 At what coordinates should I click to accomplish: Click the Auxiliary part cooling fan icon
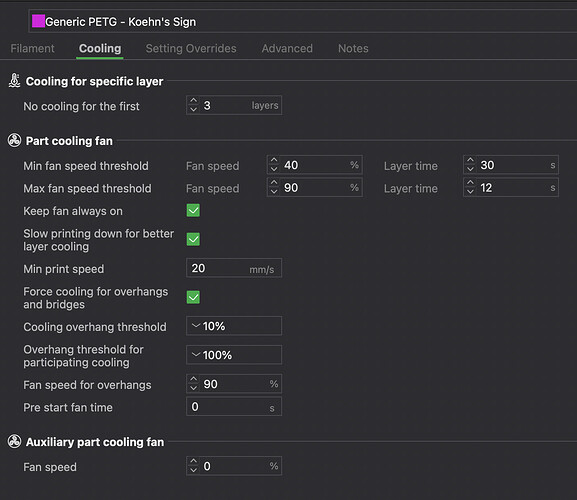pos(14,442)
